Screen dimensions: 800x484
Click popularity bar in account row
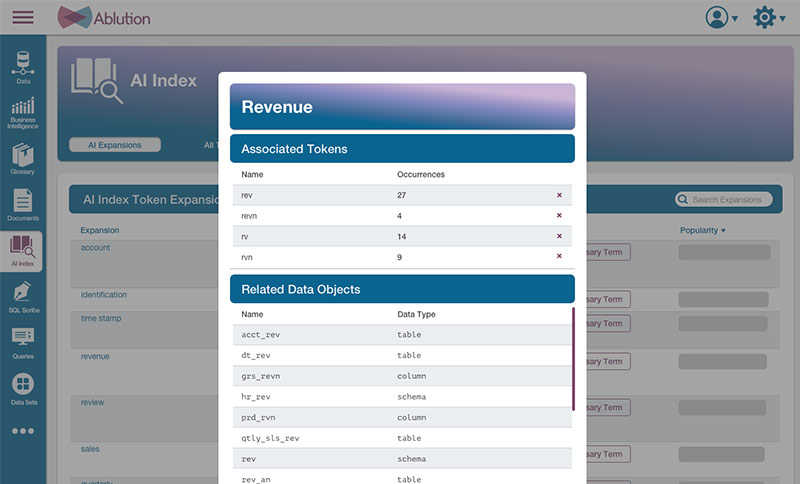tap(724, 252)
